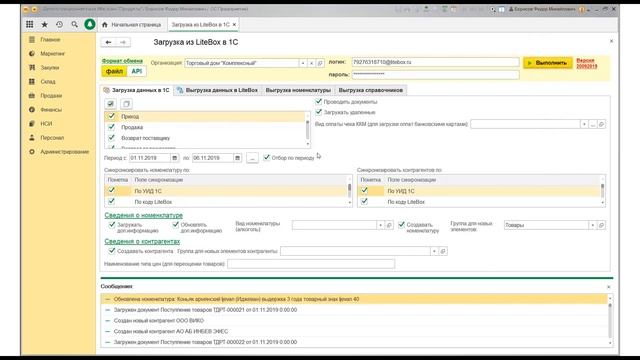This screenshot has width=640, height=360.
Task: Toggle Создавать контрагента checkbox
Action: [111, 251]
